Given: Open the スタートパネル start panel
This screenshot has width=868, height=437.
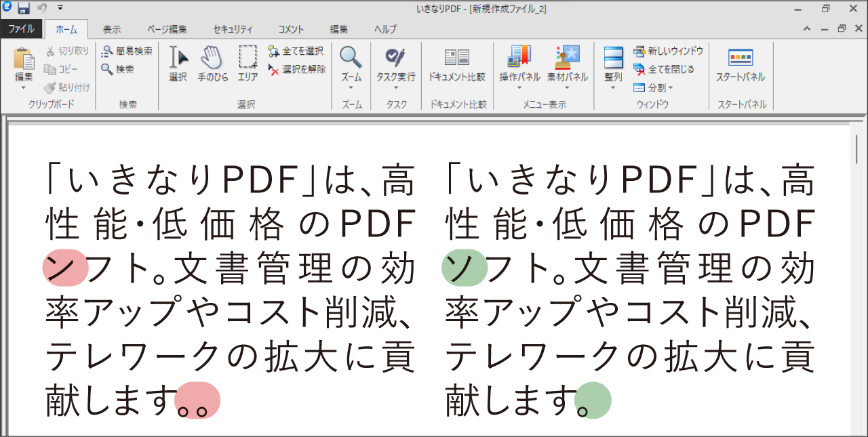Looking at the screenshot, I should [x=741, y=64].
